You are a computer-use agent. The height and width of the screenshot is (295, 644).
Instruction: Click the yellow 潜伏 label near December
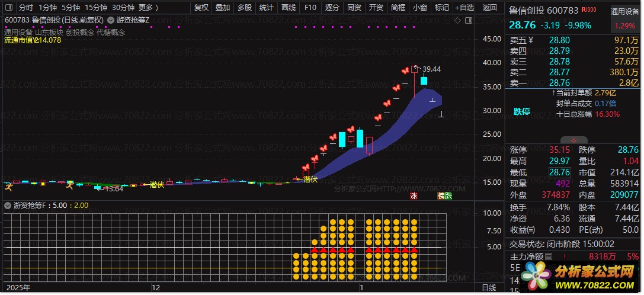[157, 184]
